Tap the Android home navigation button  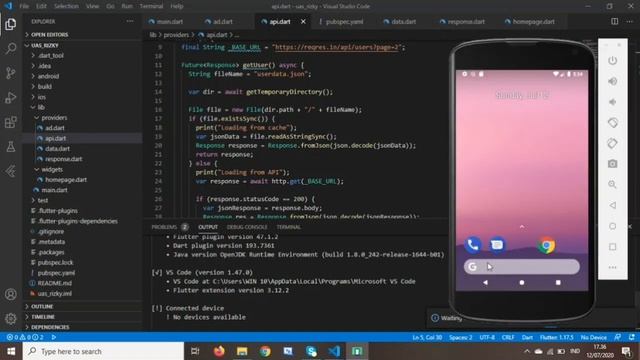click(522, 282)
